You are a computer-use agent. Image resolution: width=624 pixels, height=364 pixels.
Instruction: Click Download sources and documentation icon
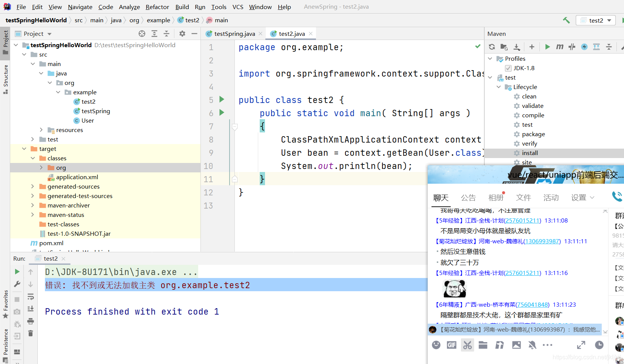click(x=517, y=47)
